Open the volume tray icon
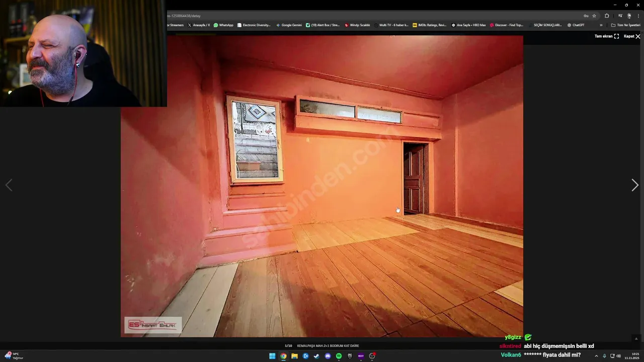 618,356
